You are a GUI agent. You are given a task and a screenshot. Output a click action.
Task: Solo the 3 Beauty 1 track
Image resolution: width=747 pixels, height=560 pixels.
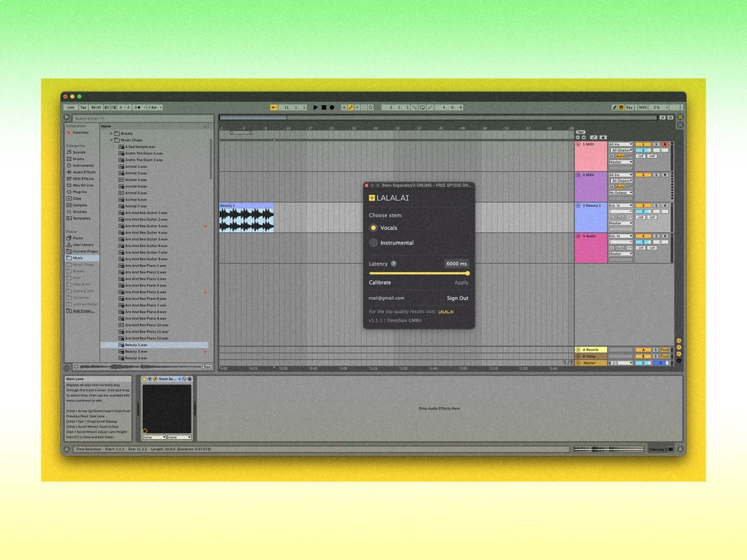(x=656, y=206)
